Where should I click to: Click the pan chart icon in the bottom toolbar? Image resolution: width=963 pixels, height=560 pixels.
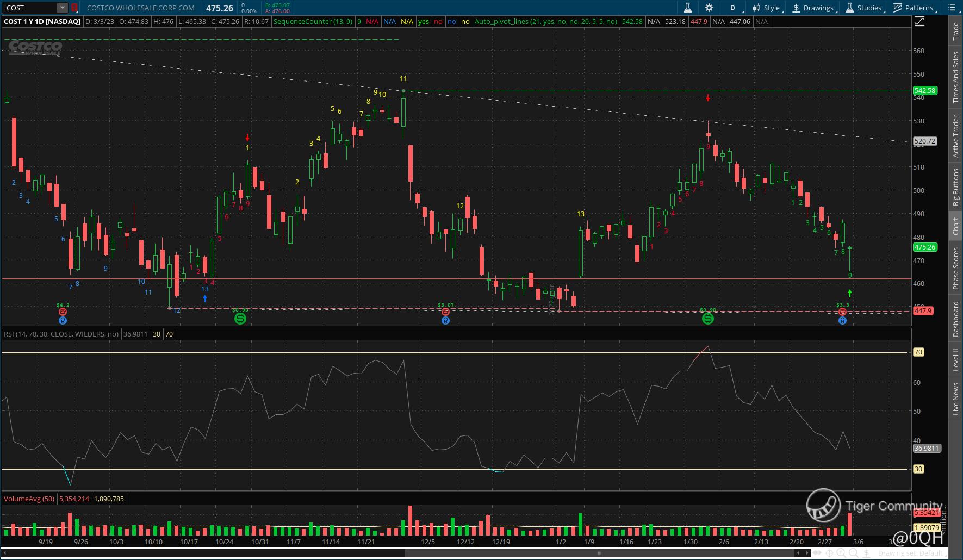817,553
